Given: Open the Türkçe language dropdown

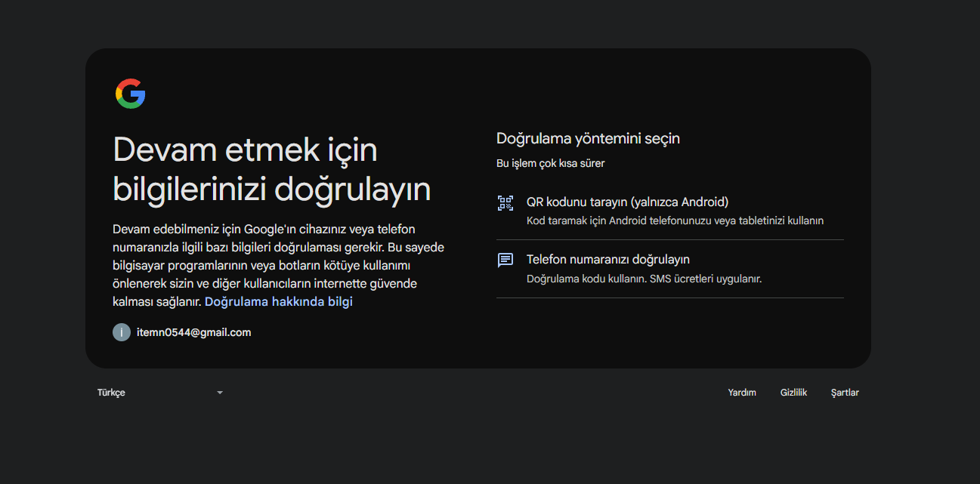Looking at the screenshot, I should tap(160, 393).
